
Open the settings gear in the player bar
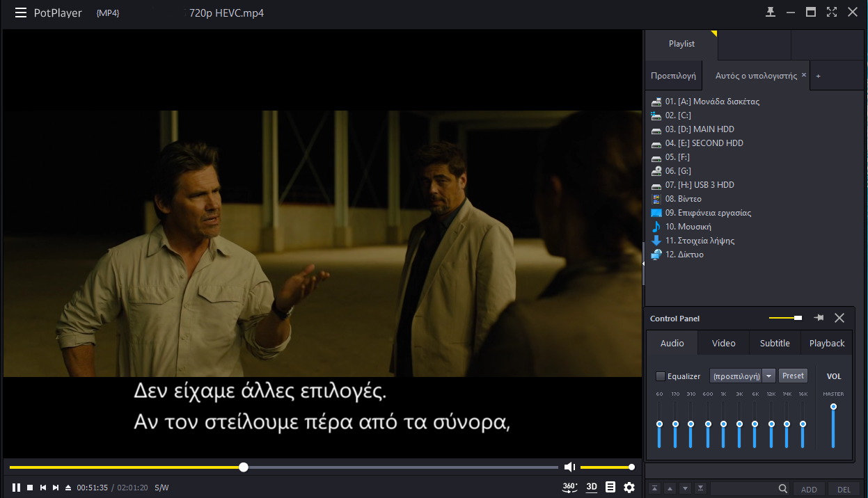pos(629,487)
